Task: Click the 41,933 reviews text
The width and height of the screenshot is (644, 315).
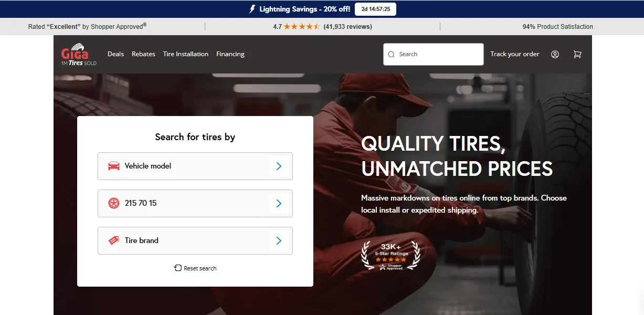Action: tap(347, 27)
